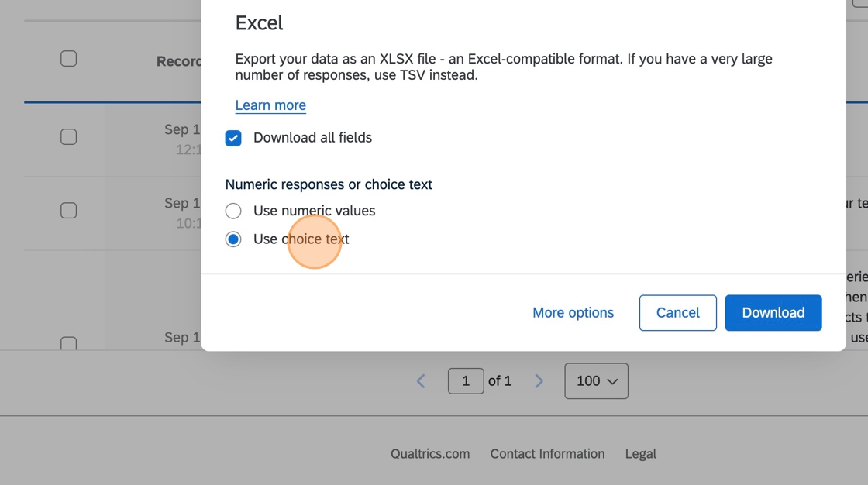Toggle the select-all header checkbox
The height and width of the screenshot is (485, 868).
[69, 59]
